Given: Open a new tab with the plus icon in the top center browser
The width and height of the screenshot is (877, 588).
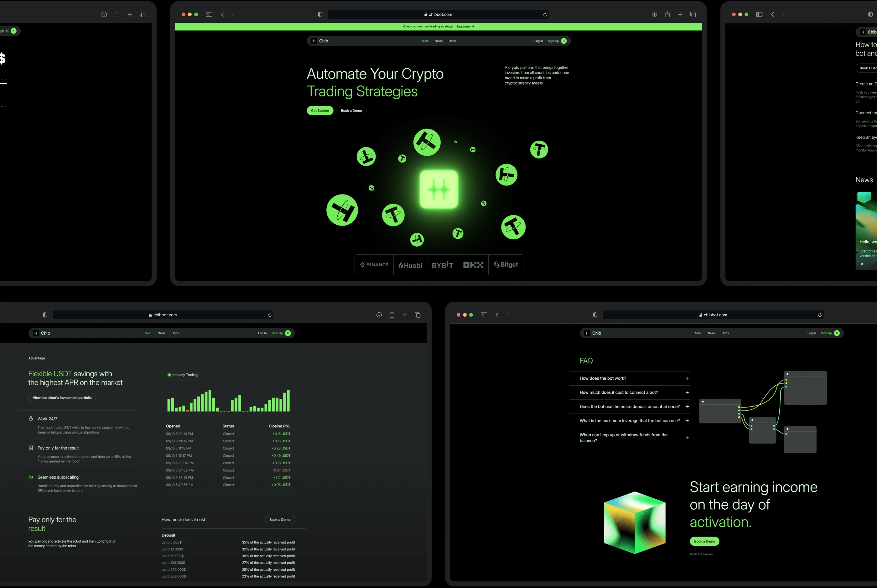Looking at the screenshot, I should [680, 15].
